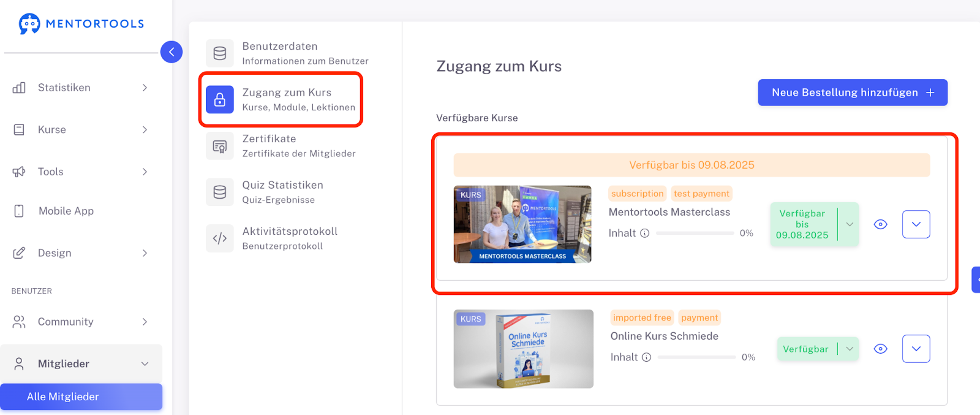Screen dimensions: 980x415
Task: Expand Online Kurs Schmiede details chevron
Action: pyautogui.click(x=916, y=349)
